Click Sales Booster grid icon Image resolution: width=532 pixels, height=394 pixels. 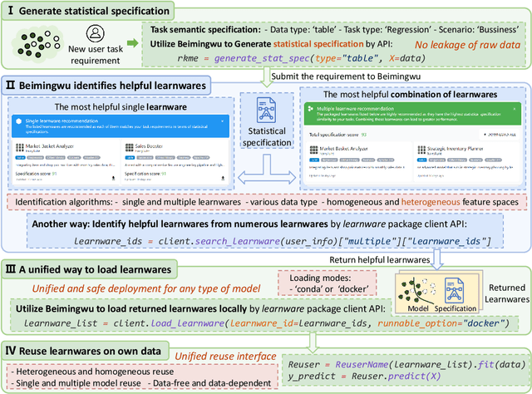coord(130,147)
